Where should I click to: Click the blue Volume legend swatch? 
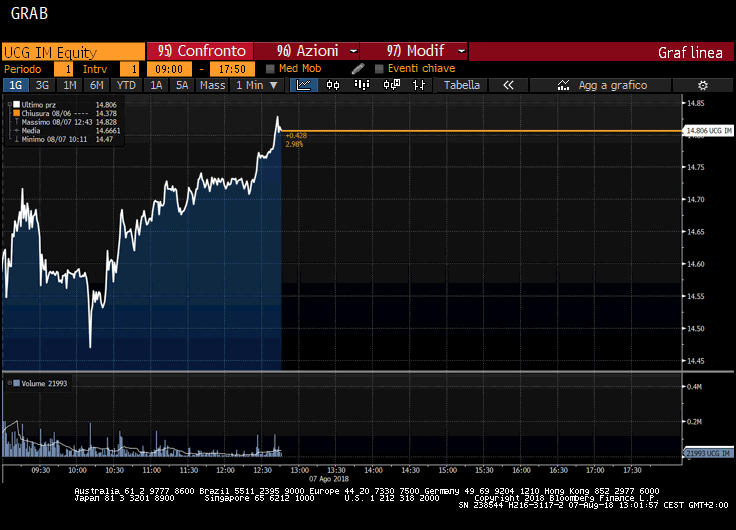tap(16, 384)
